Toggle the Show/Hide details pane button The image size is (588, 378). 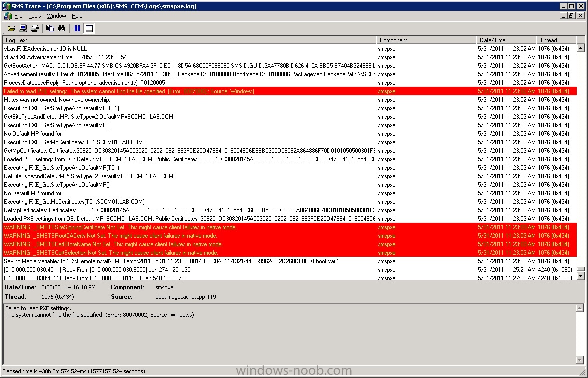tap(89, 28)
